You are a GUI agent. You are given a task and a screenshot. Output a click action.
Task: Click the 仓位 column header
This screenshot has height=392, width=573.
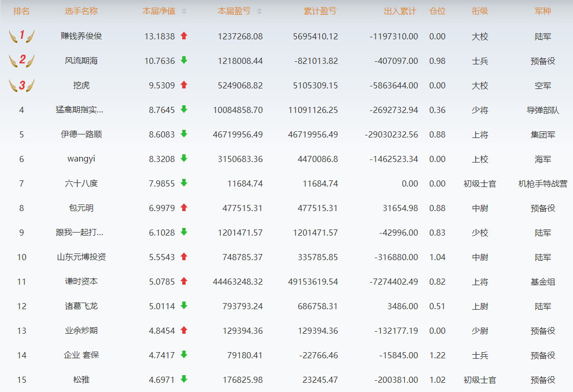(437, 11)
